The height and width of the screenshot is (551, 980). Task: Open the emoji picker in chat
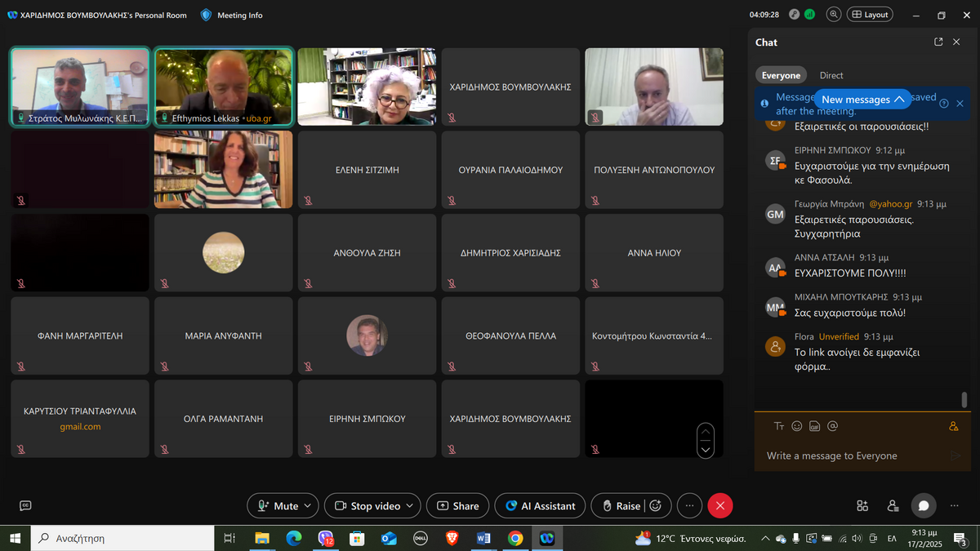pyautogui.click(x=797, y=426)
